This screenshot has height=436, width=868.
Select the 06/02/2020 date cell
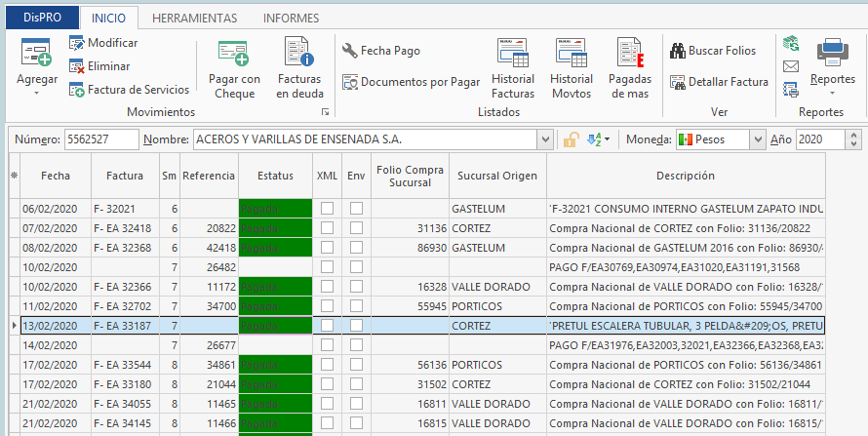[x=56, y=209]
